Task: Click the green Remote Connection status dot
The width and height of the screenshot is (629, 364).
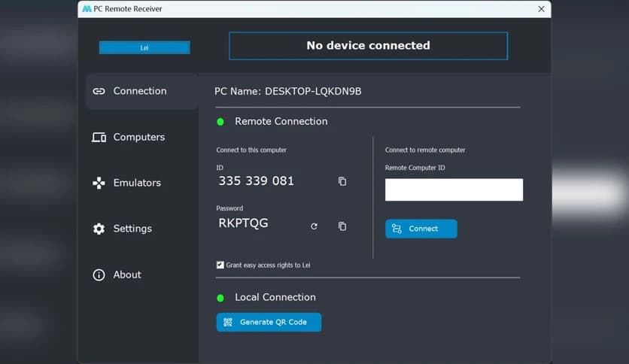Action: (220, 122)
